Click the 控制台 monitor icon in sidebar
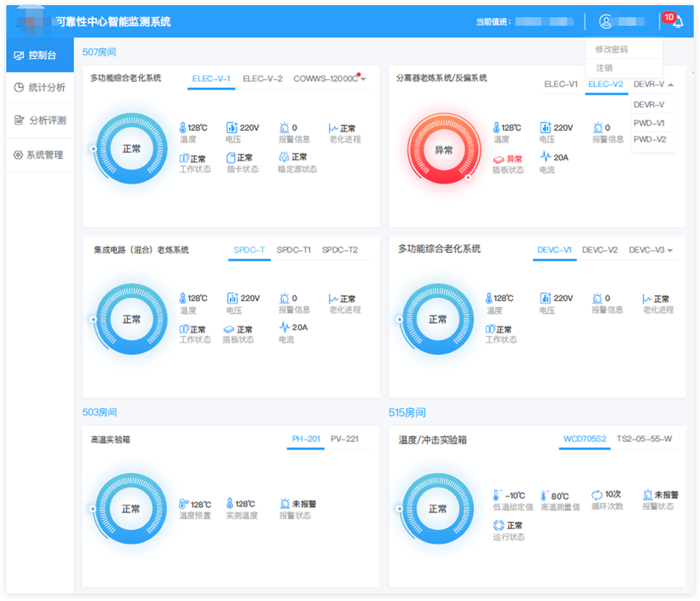 (19, 56)
